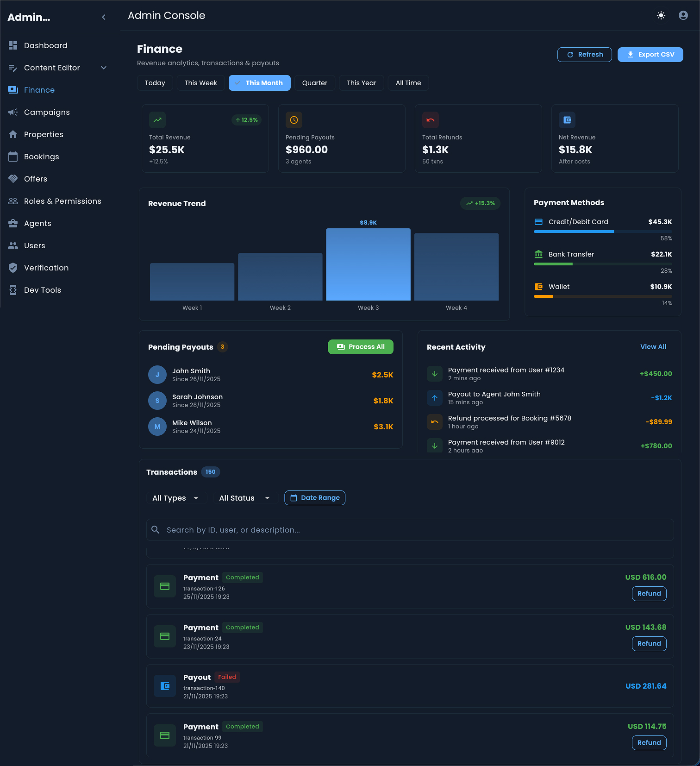Collapse the sidebar with the chevron arrow
Viewport: 700px width, 766px height.
pyautogui.click(x=104, y=17)
